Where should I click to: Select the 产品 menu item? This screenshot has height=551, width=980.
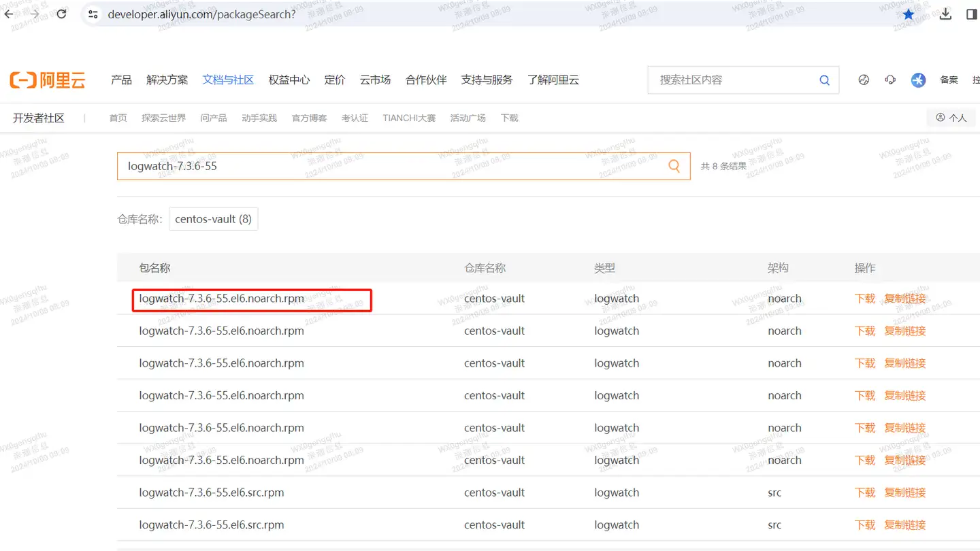[x=121, y=80]
